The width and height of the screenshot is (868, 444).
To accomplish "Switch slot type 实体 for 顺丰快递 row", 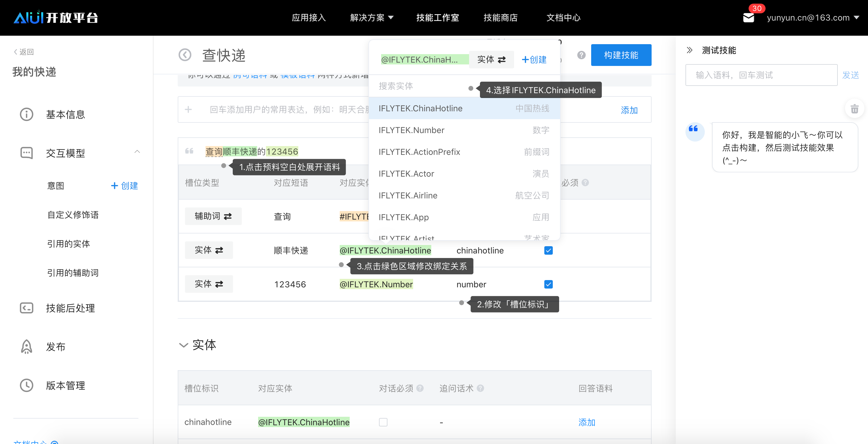I will pos(209,250).
